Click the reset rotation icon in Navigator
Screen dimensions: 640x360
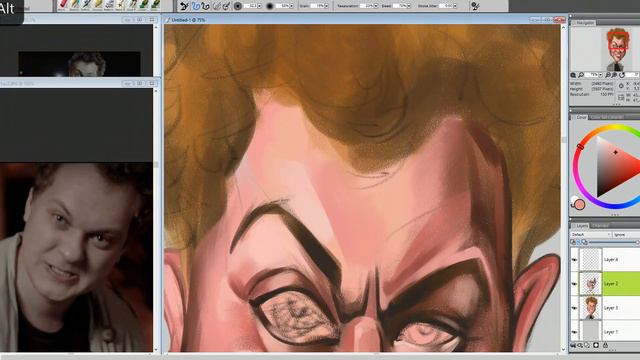pos(622,75)
